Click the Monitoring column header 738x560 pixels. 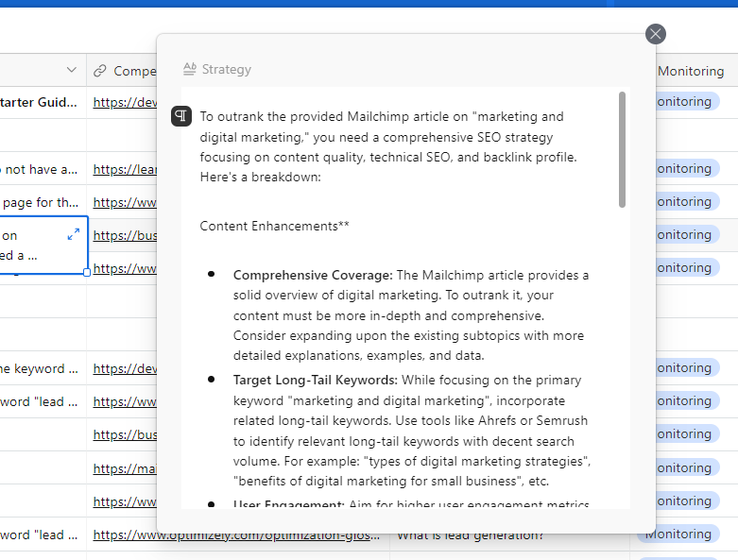click(x=691, y=71)
